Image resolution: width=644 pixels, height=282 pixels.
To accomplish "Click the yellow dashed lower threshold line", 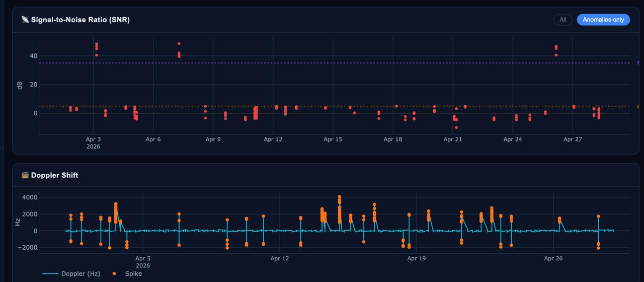I will [x=334, y=106].
